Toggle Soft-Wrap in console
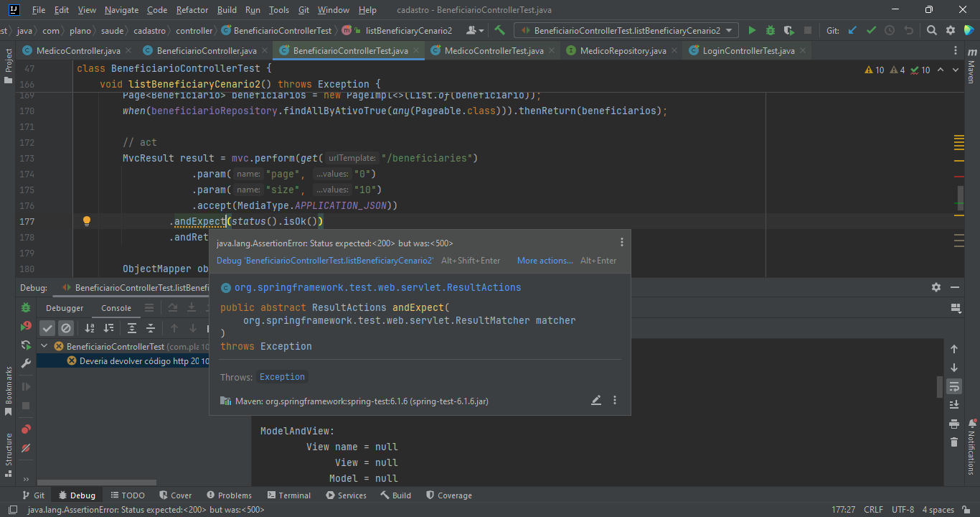980x517 pixels. coord(954,386)
